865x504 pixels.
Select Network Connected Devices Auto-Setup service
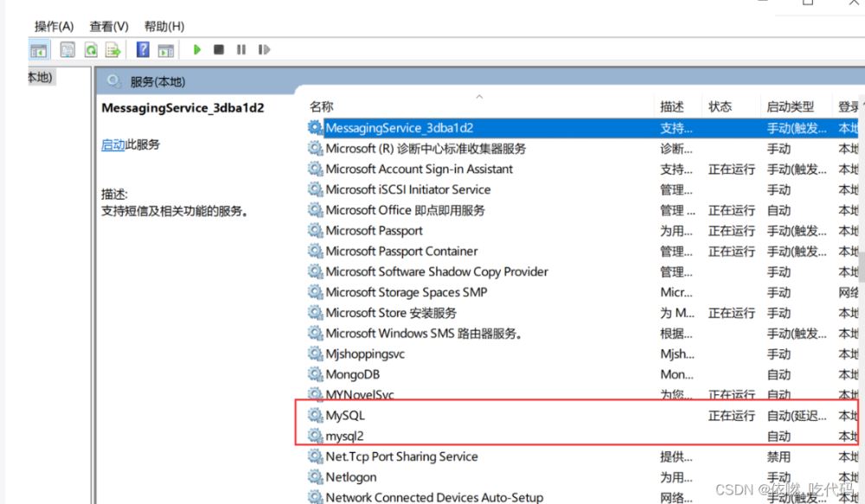(x=434, y=497)
